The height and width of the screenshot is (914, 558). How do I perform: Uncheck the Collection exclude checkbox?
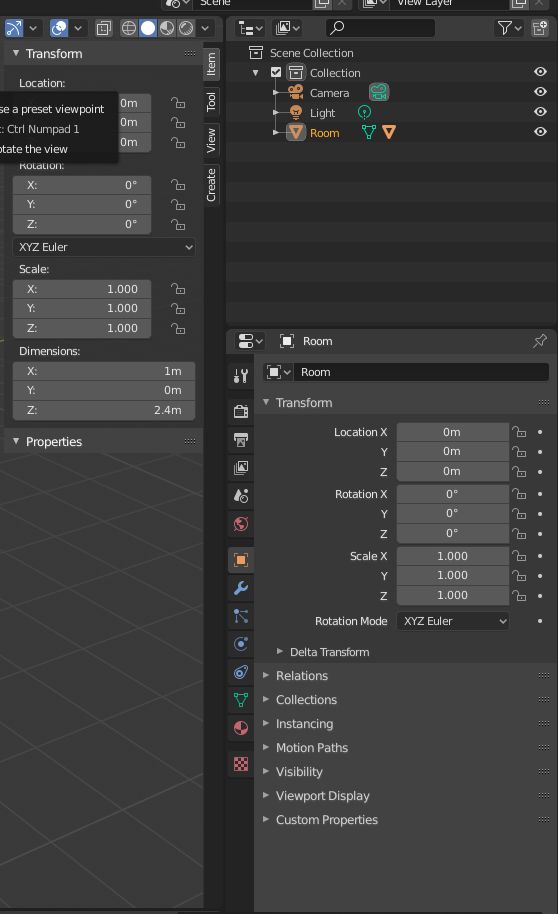[276, 72]
